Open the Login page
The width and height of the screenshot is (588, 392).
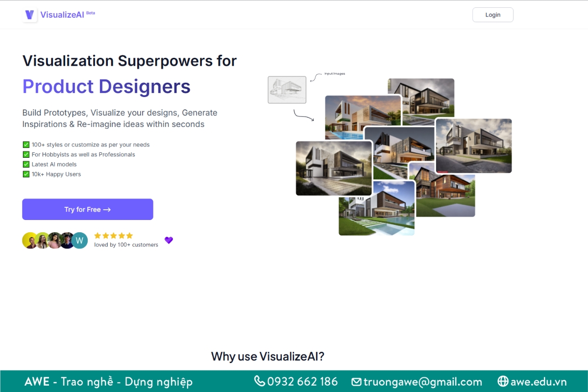click(x=492, y=15)
